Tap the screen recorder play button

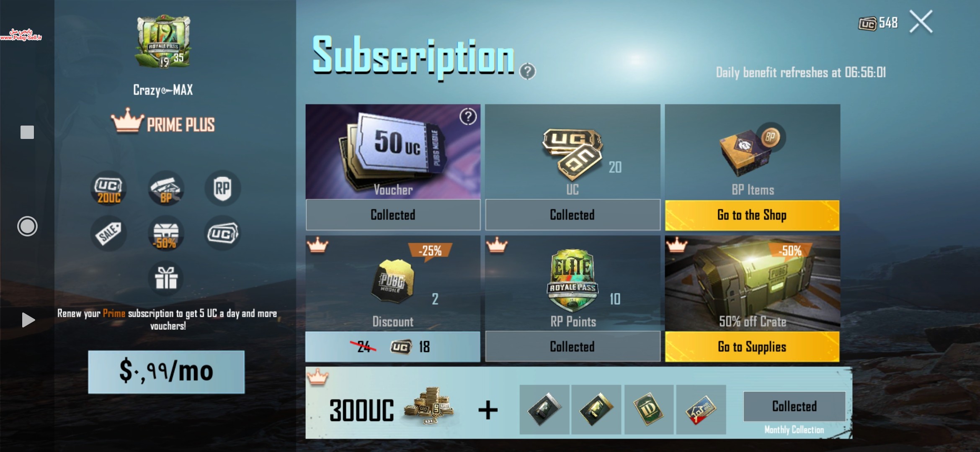click(x=28, y=320)
